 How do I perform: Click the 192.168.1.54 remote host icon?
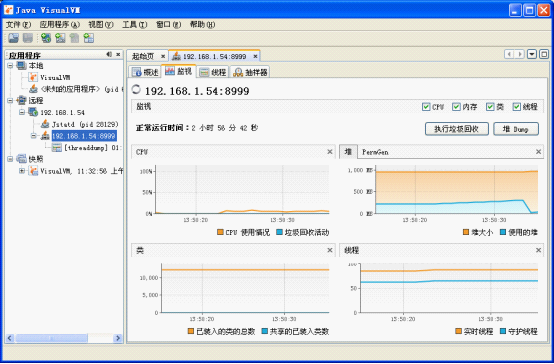click(x=33, y=112)
